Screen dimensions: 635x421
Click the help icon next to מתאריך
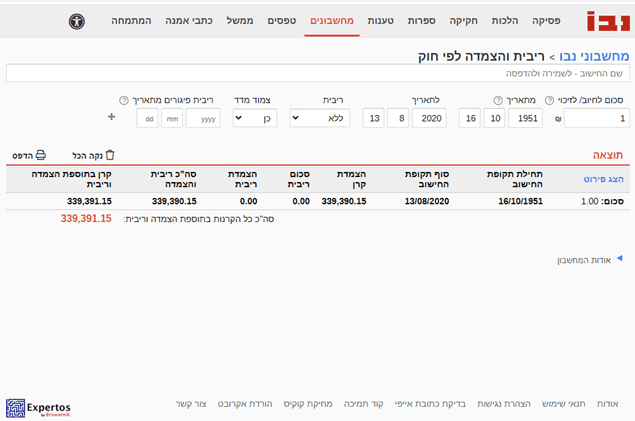click(x=498, y=100)
